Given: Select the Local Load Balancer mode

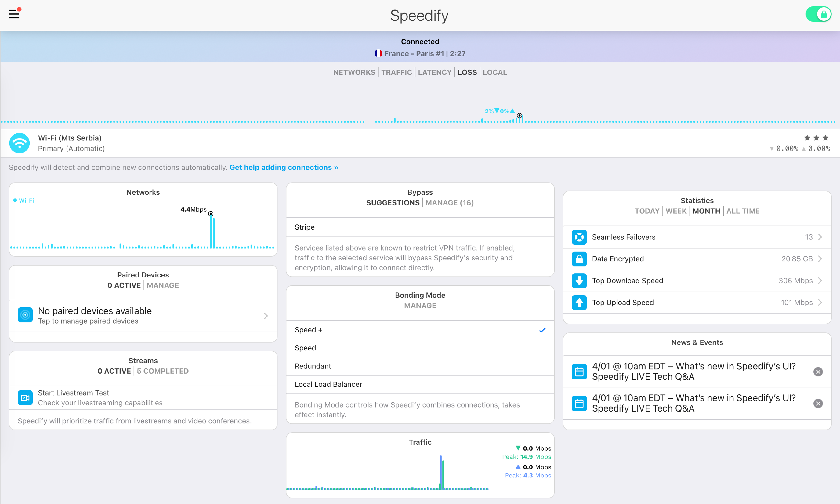Looking at the screenshot, I should 328,384.
